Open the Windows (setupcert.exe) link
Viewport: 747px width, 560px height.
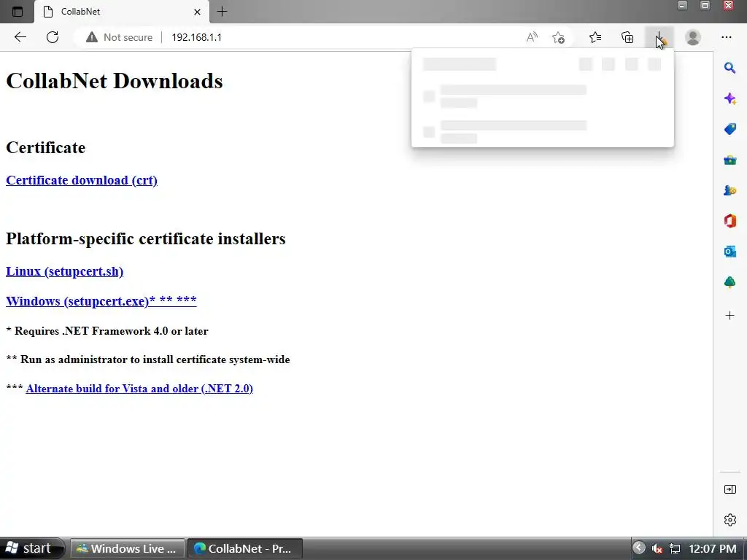point(101,301)
